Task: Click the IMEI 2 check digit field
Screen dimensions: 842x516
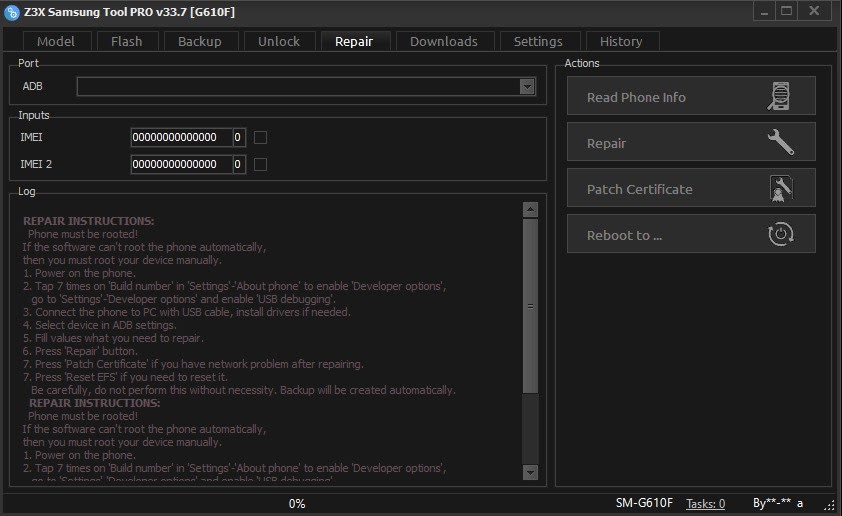Action: coord(239,164)
